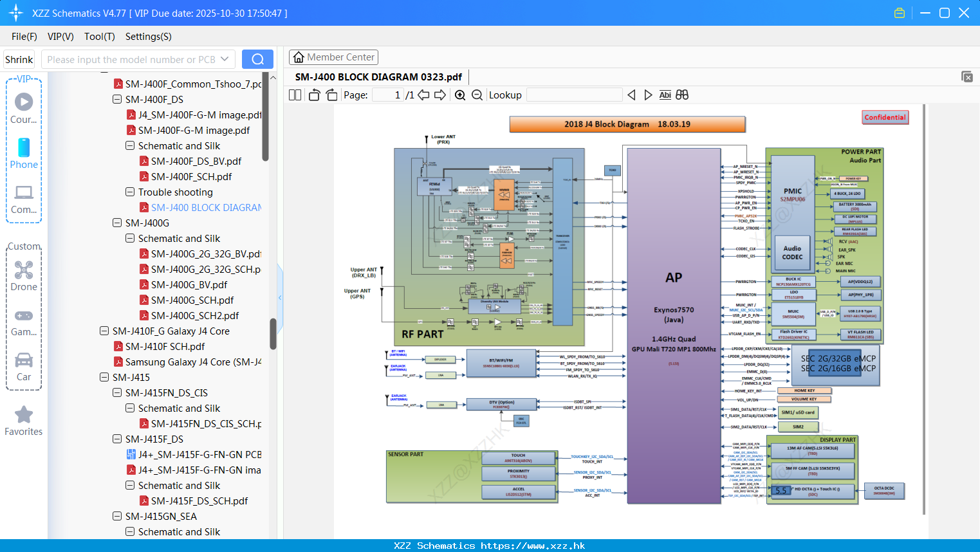The height and width of the screenshot is (552, 980).
Task: Open Favorites star icon
Action: point(24,421)
